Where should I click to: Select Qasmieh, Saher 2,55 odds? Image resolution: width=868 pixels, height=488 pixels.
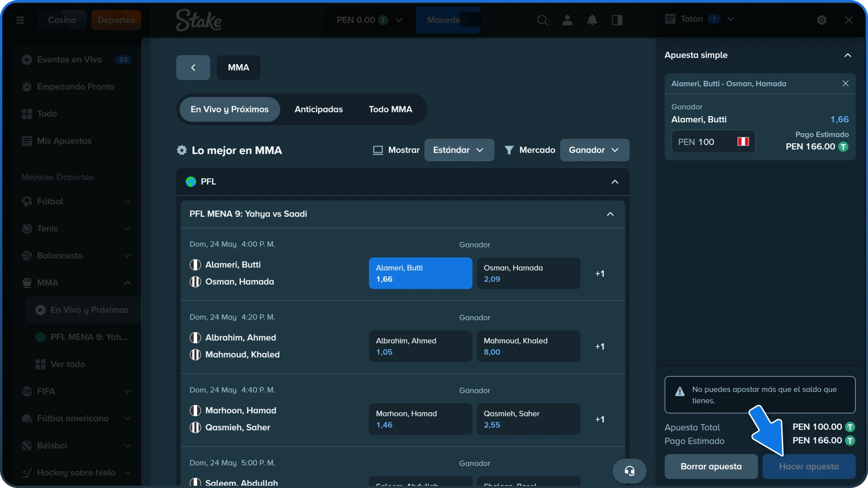pyautogui.click(x=528, y=419)
